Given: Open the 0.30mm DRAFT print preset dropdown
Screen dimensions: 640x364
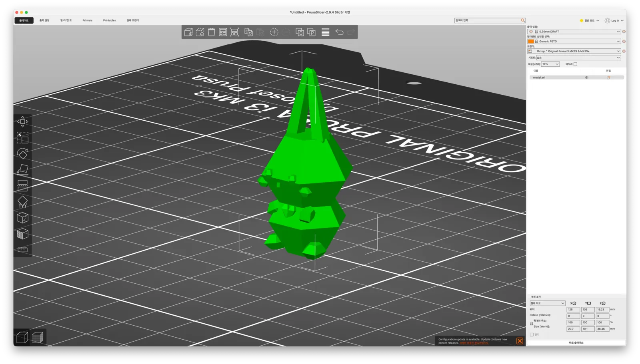Looking at the screenshot, I should (574, 32).
